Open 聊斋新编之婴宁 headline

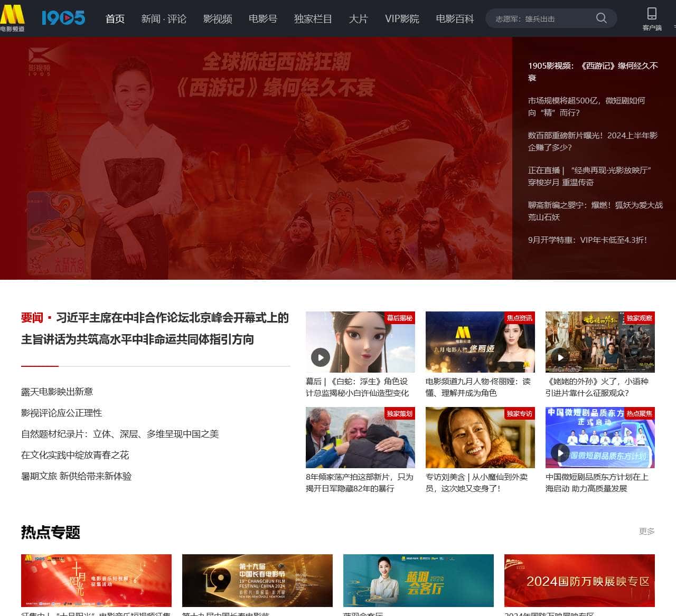[596, 211]
